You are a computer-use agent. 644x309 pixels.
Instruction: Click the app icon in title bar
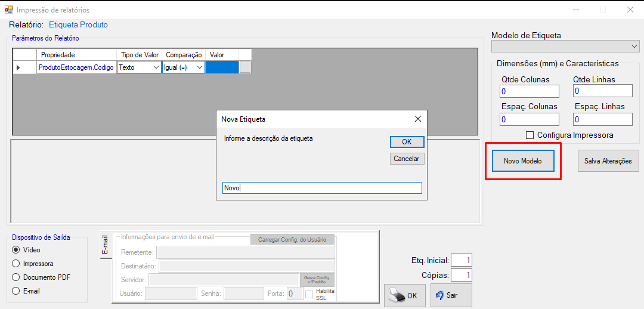point(8,10)
